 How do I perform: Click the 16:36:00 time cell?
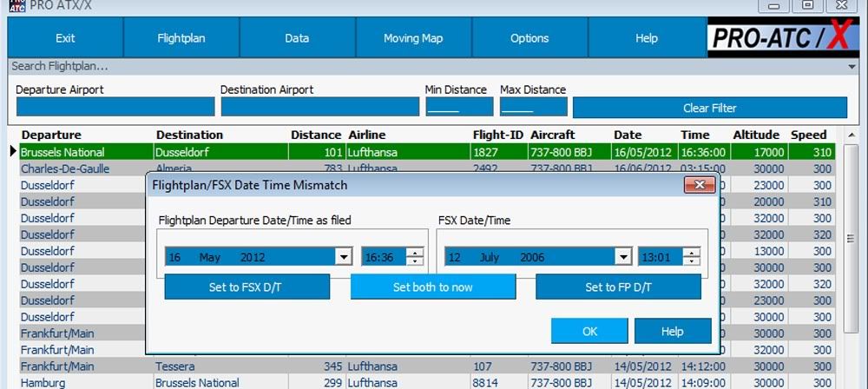(704, 152)
